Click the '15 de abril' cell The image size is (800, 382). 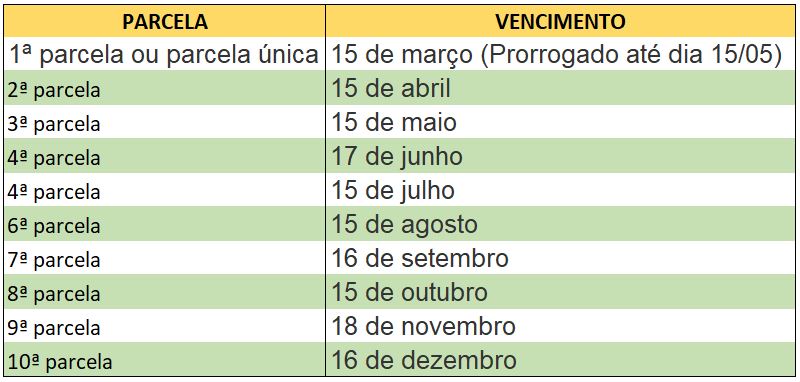coord(560,88)
